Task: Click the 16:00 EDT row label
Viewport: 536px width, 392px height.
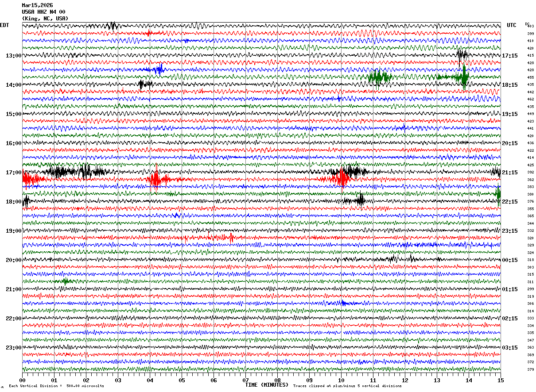Action: pos(13,143)
